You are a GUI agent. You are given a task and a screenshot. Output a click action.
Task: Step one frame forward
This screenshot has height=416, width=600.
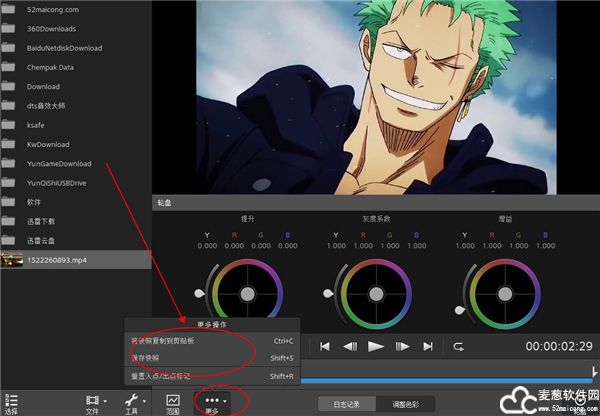pos(403,346)
